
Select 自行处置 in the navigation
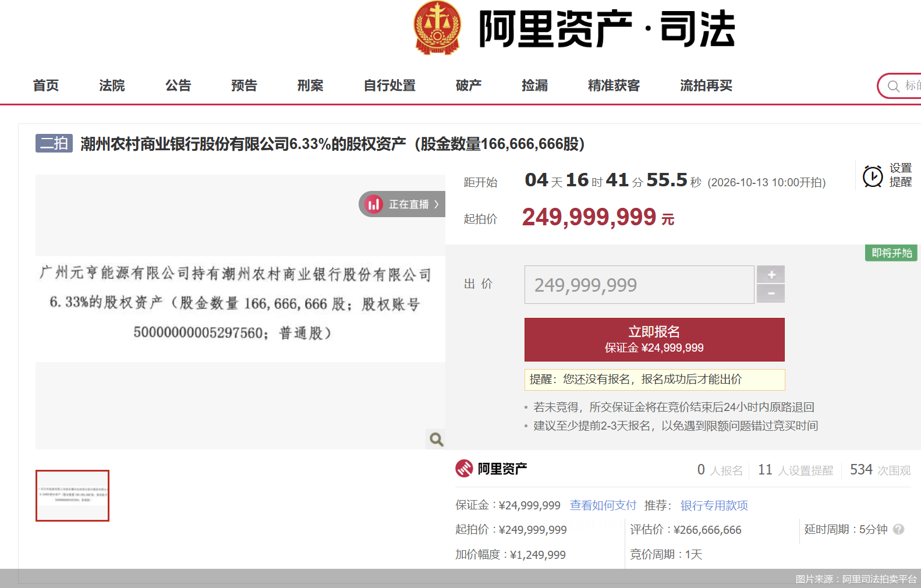click(x=389, y=86)
